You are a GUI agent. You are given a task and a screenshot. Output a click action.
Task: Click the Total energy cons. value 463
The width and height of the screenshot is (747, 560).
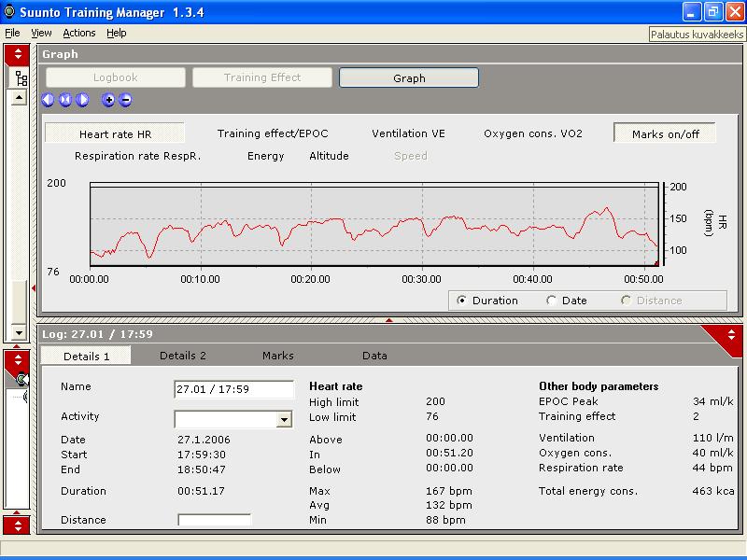(713, 491)
